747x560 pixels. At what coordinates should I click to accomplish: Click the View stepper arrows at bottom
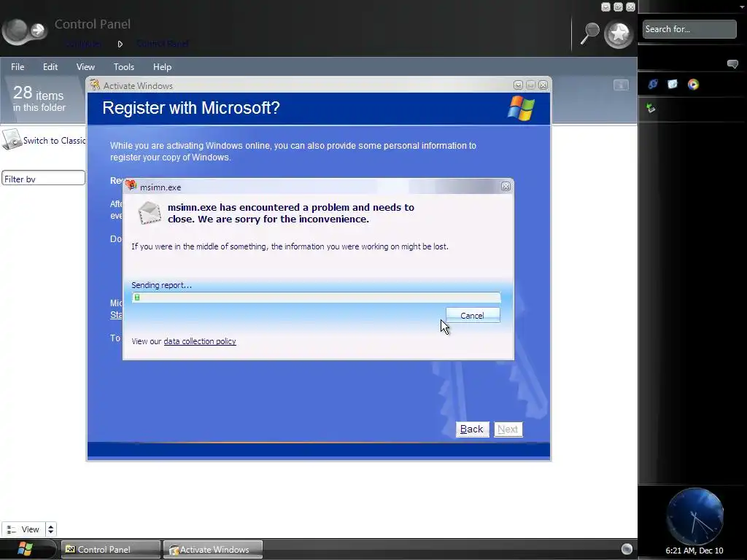point(51,529)
